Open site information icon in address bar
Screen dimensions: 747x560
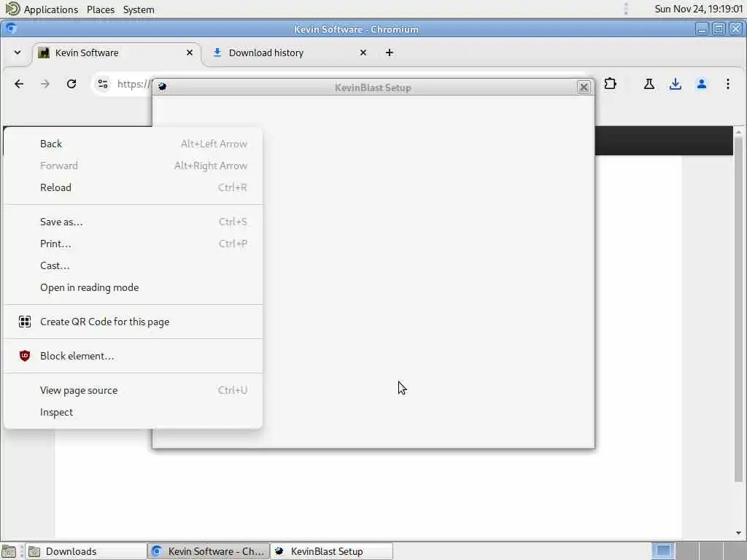102,84
